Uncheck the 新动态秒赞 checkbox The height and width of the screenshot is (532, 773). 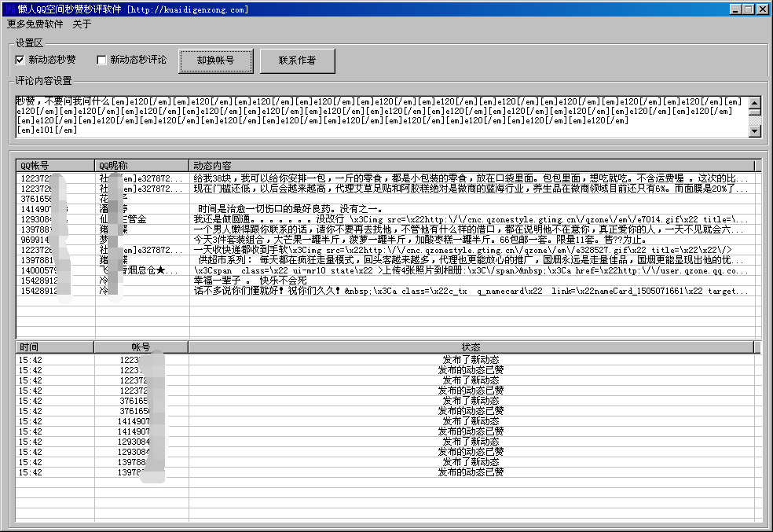pos(20,60)
